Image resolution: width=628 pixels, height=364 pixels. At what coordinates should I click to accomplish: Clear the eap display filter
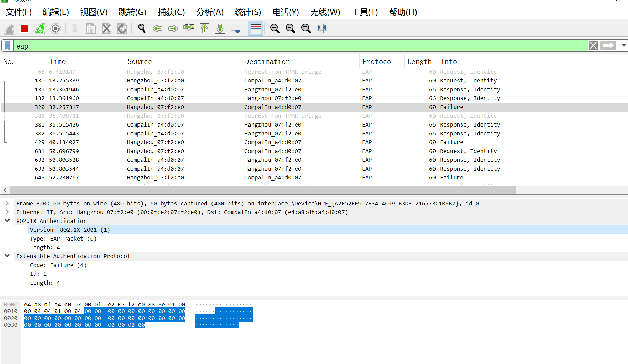593,46
